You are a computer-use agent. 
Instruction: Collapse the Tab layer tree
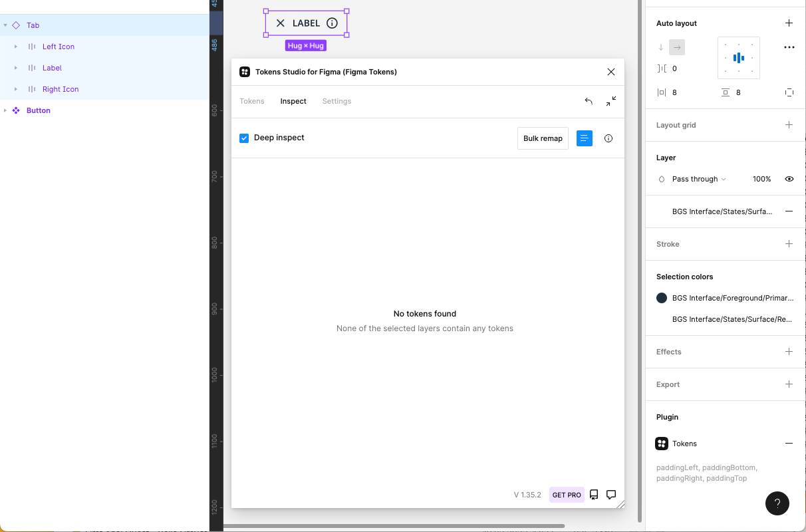pyautogui.click(x=5, y=25)
